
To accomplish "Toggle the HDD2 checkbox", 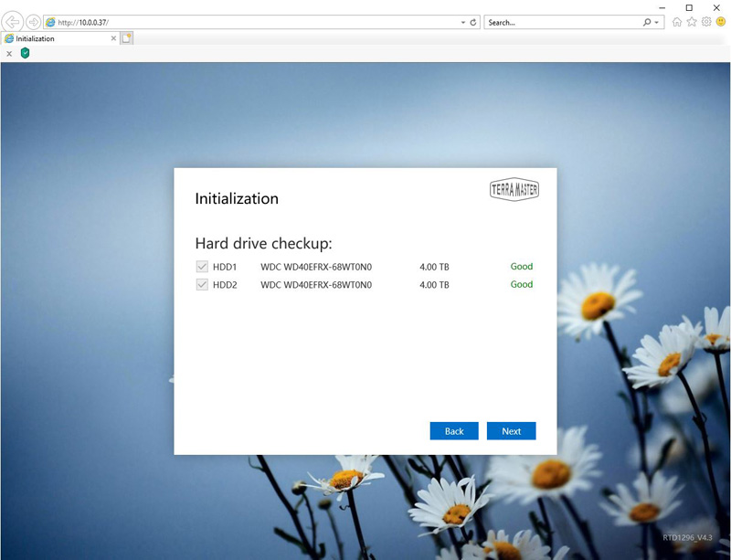I will click(202, 285).
